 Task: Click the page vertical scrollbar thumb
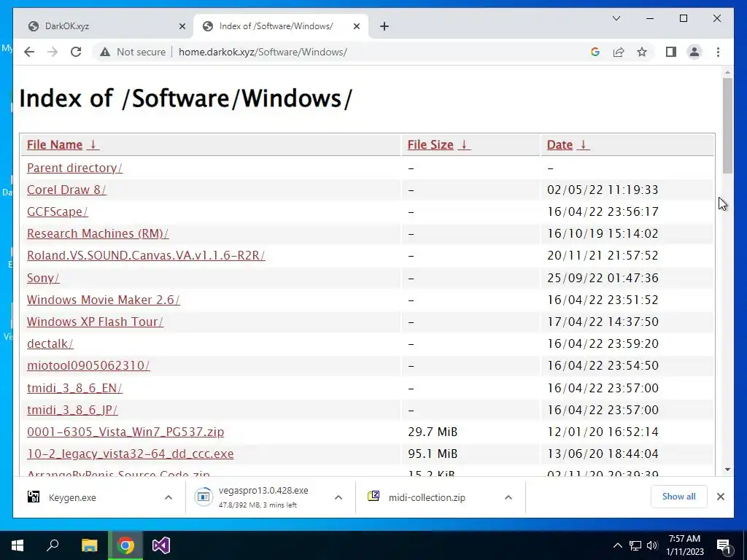point(727,125)
